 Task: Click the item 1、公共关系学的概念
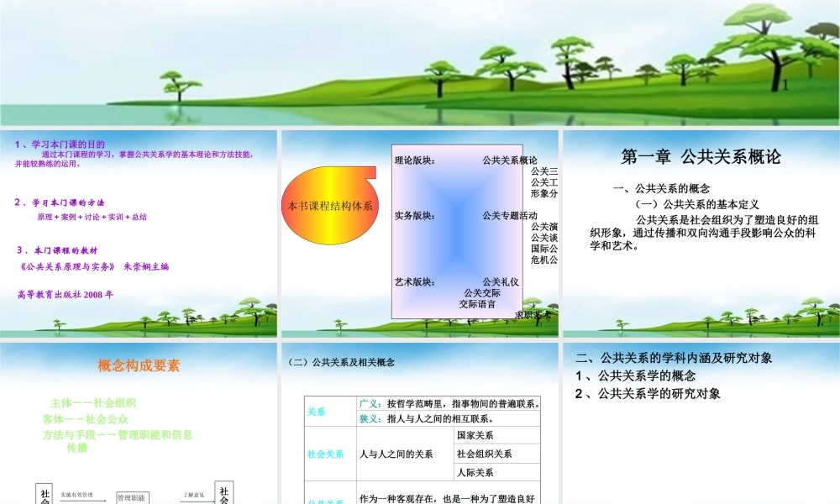(635, 376)
